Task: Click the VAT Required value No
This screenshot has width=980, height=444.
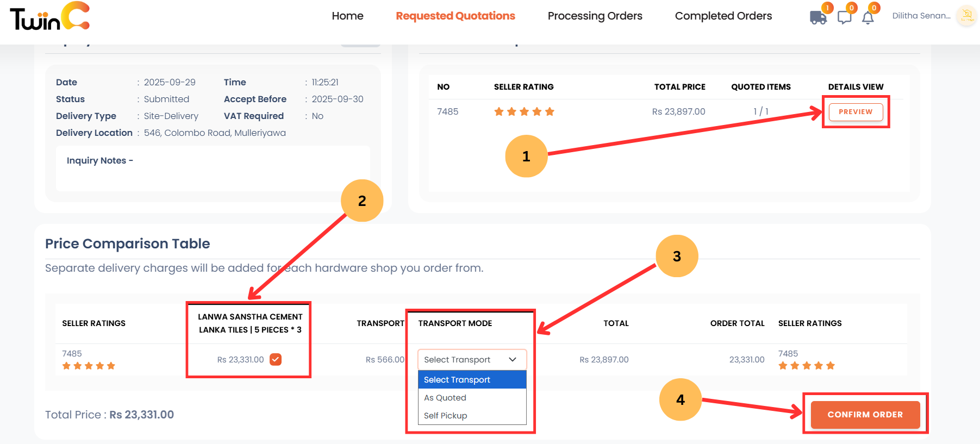Action: 317,116
